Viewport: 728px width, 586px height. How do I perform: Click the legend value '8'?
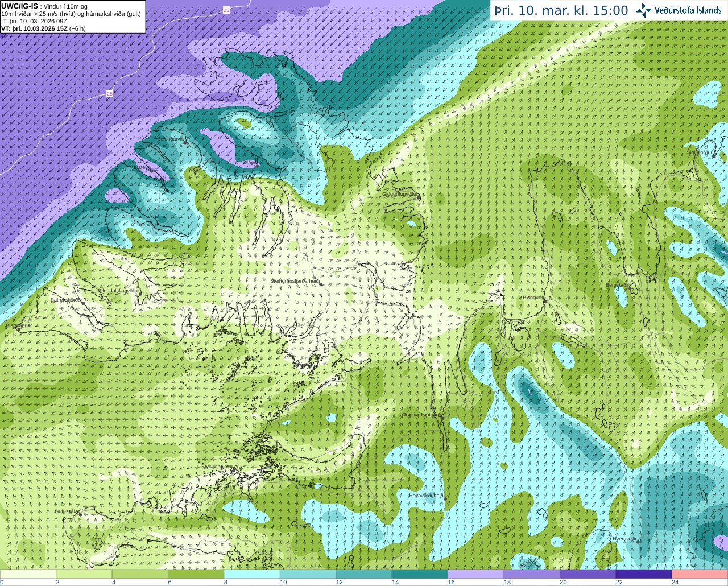[226, 582]
